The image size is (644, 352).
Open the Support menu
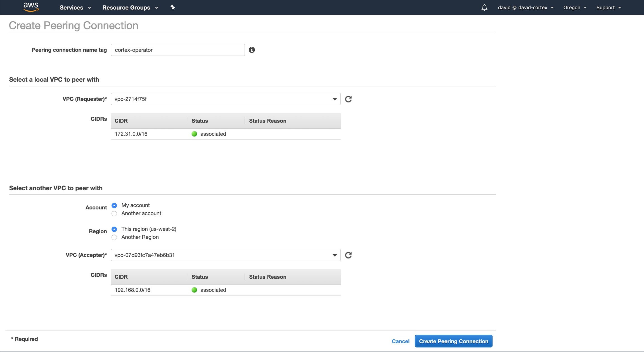coord(608,8)
